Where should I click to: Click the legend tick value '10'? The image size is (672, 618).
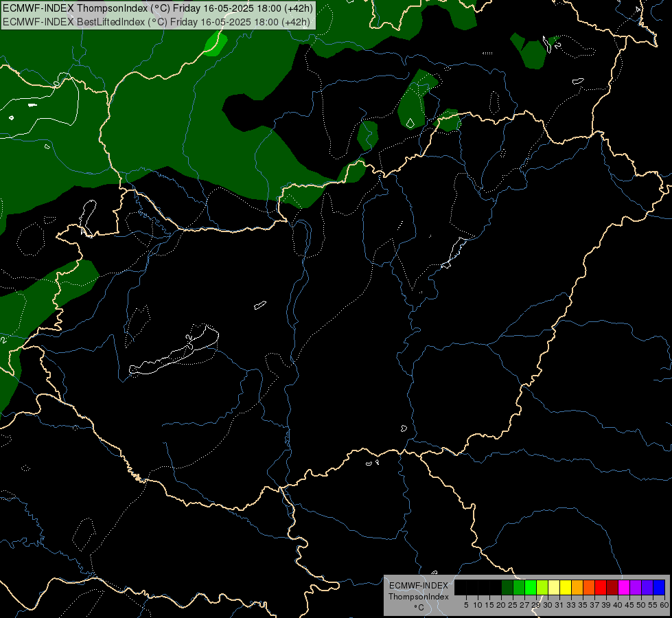click(478, 605)
